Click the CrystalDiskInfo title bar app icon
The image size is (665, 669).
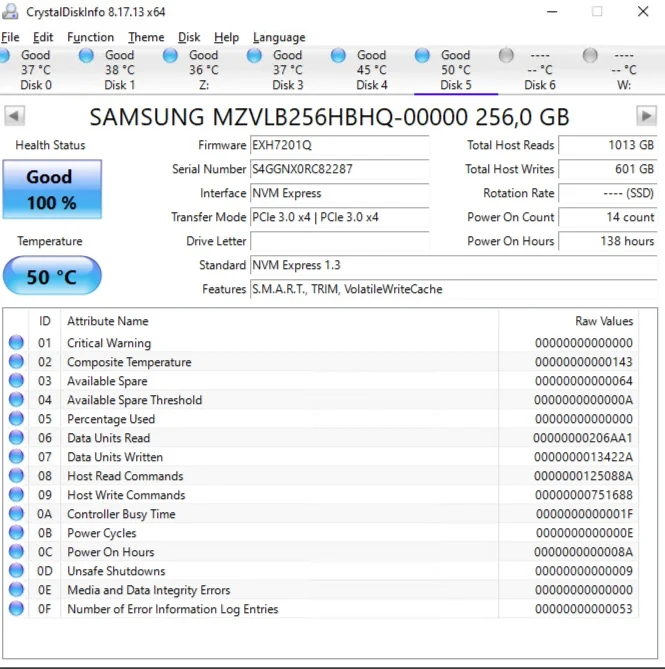click(10, 12)
